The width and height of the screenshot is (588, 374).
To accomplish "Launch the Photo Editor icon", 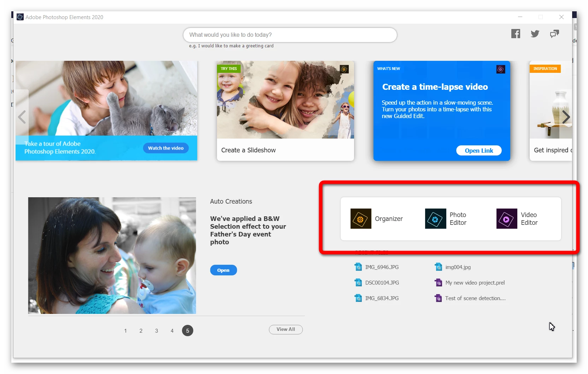I will (x=435, y=218).
